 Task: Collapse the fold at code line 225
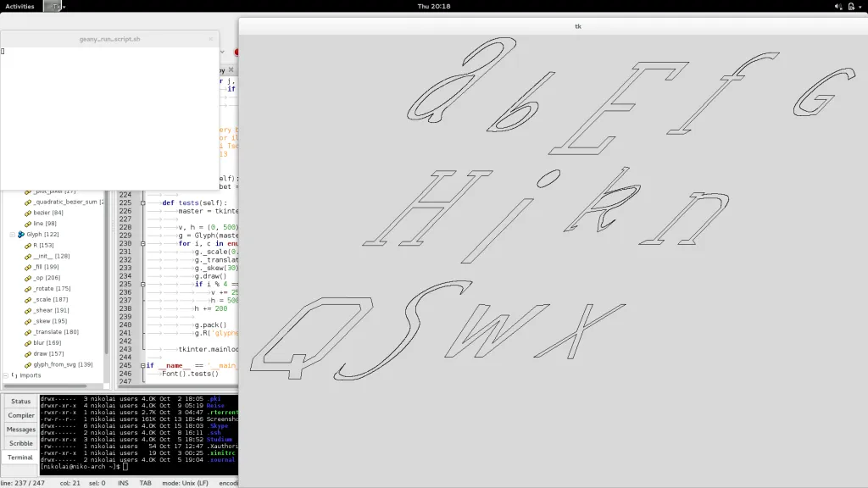tap(142, 203)
